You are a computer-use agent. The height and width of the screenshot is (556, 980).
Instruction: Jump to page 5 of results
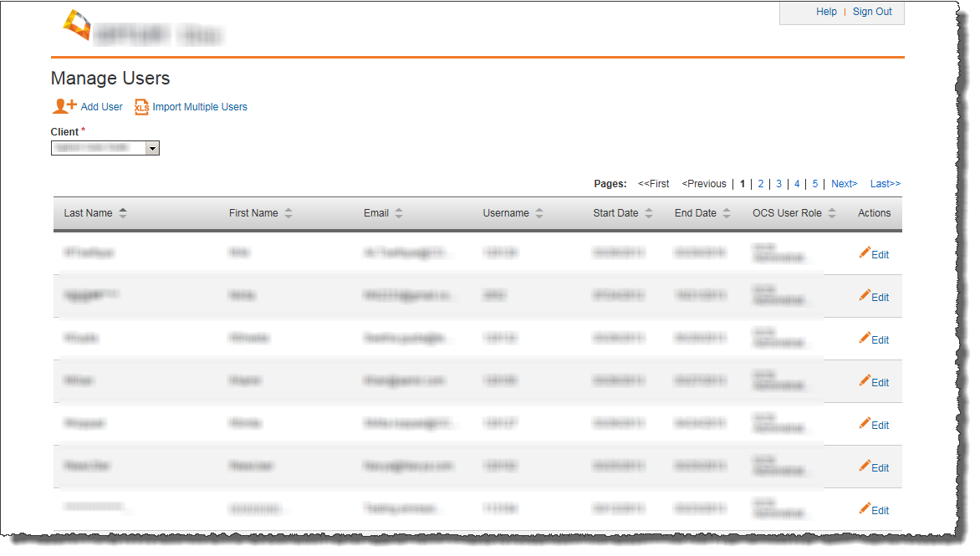tap(814, 184)
